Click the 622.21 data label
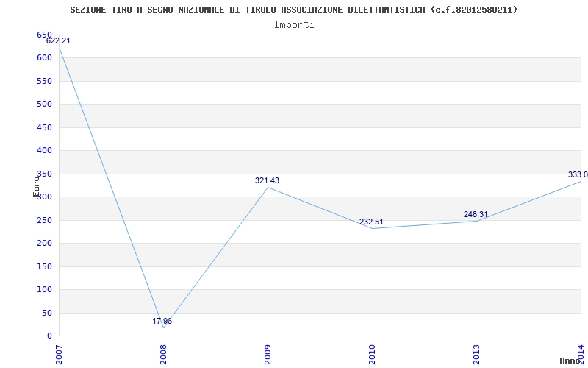588x368 pixels. click(x=58, y=41)
